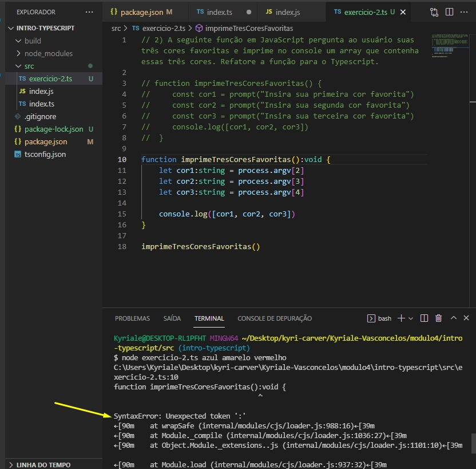Split the editor to the right
Image resolution: width=476 pixels, height=469 pixels.
click(x=450, y=12)
